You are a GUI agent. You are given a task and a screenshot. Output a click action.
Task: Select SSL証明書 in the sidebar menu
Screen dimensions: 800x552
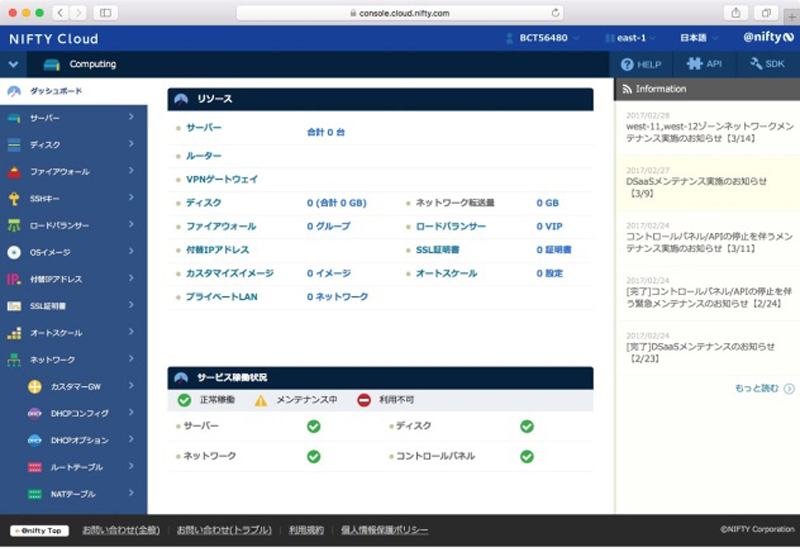[73, 306]
